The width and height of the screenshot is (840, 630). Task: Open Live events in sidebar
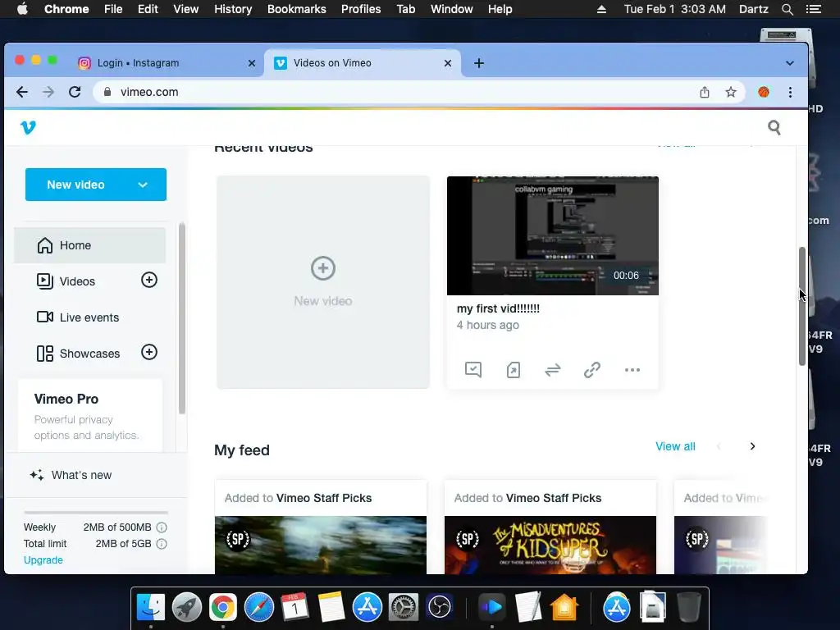pyautogui.click(x=78, y=317)
